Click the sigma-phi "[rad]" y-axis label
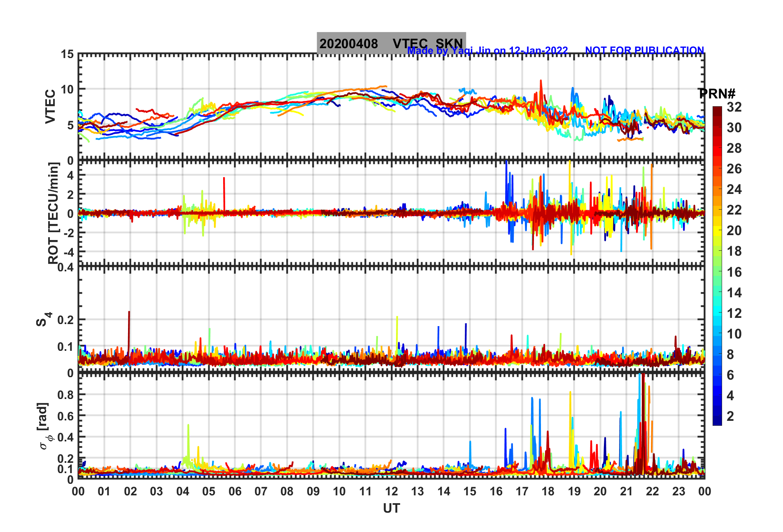Viewport: 783px width, 532px height. click(43, 426)
